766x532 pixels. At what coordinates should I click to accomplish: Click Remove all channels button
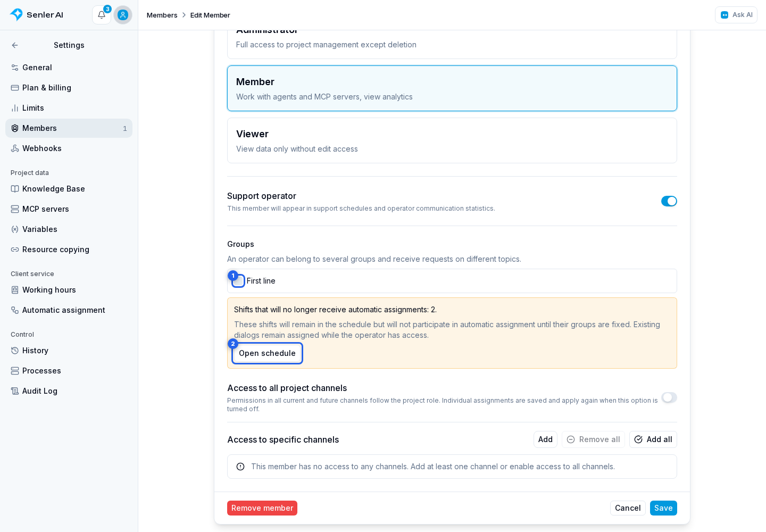tap(593, 439)
